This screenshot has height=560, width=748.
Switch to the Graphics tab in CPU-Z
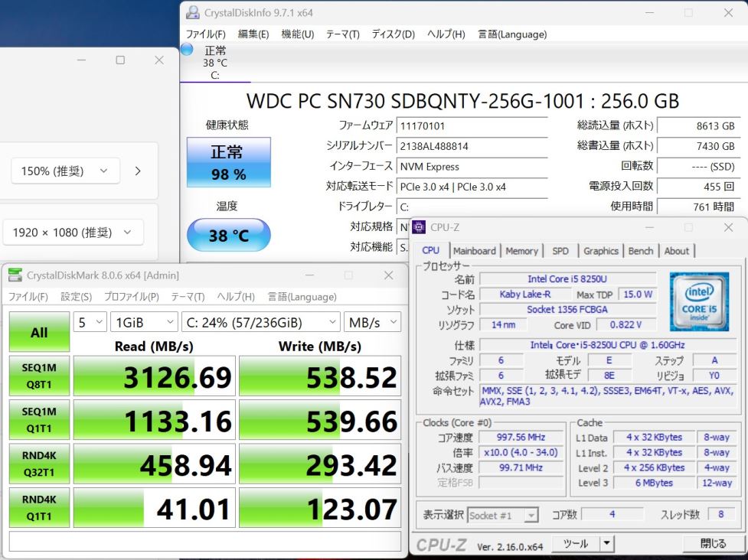[x=600, y=251]
